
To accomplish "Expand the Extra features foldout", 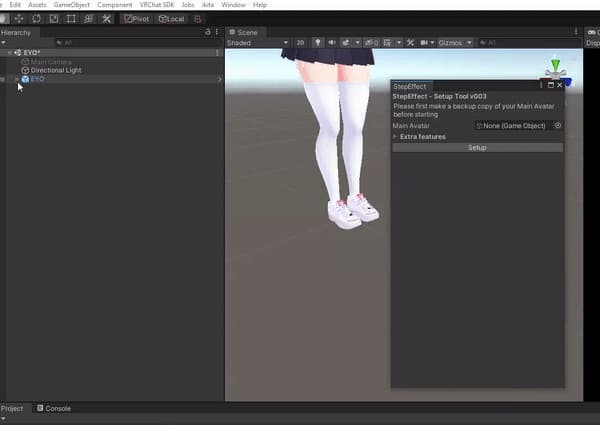I will coord(395,137).
